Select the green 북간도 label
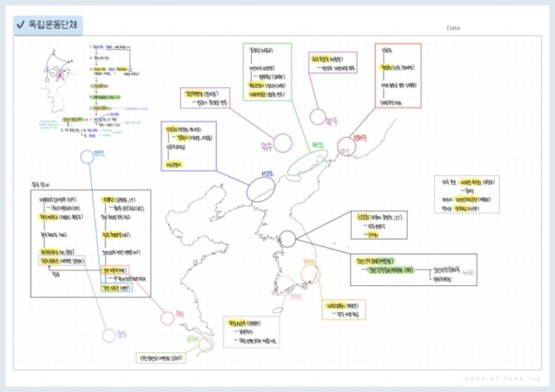Viewport: 555px width, 392px height. pos(318,145)
